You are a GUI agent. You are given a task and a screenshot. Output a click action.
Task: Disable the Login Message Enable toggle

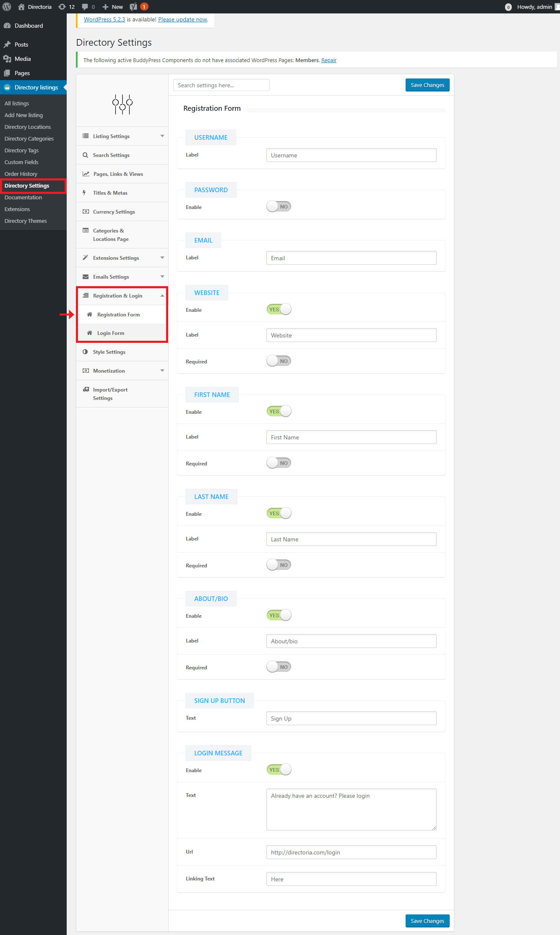tap(279, 770)
